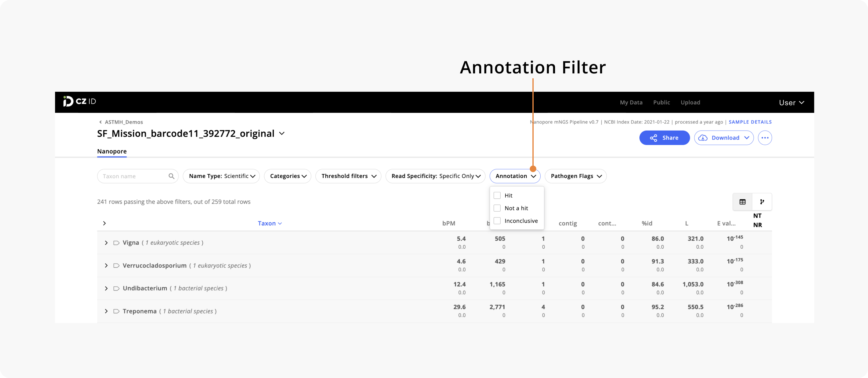This screenshot has width=868, height=378.
Task: Click the Verrucocladosporium taxon name
Action: pyautogui.click(x=154, y=265)
